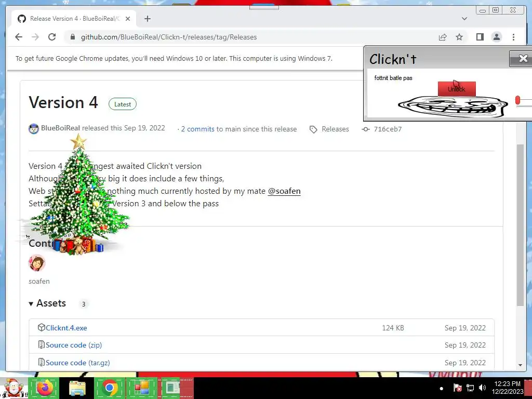Download Clicknt.4.exe

point(66,328)
